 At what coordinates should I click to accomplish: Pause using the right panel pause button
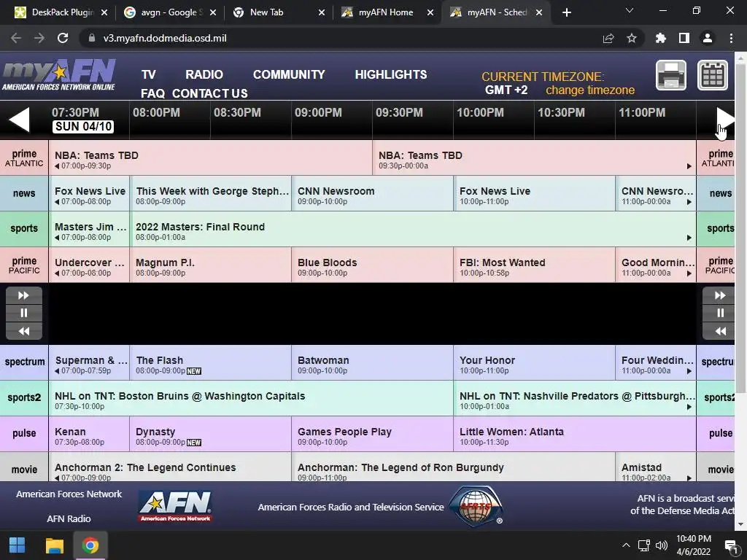pyautogui.click(x=720, y=313)
